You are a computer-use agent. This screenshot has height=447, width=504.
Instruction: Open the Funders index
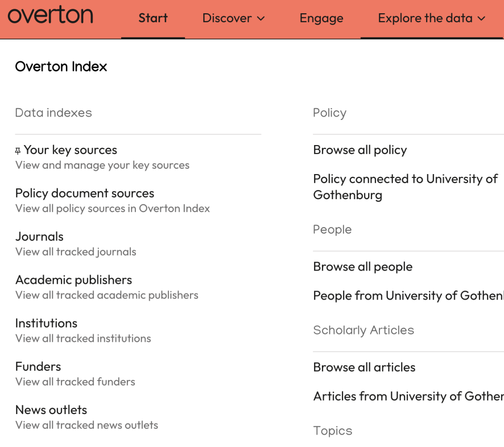click(38, 366)
